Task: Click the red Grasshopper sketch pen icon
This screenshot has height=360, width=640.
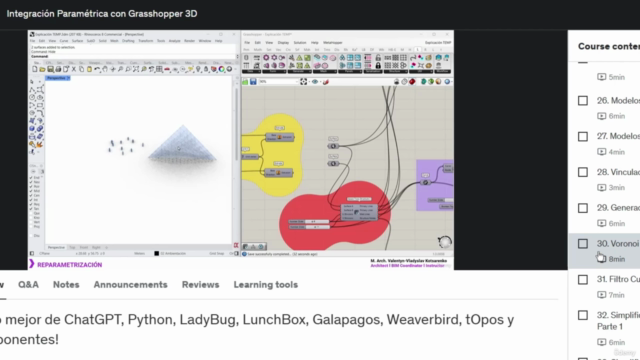Action: (x=326, y=82)
